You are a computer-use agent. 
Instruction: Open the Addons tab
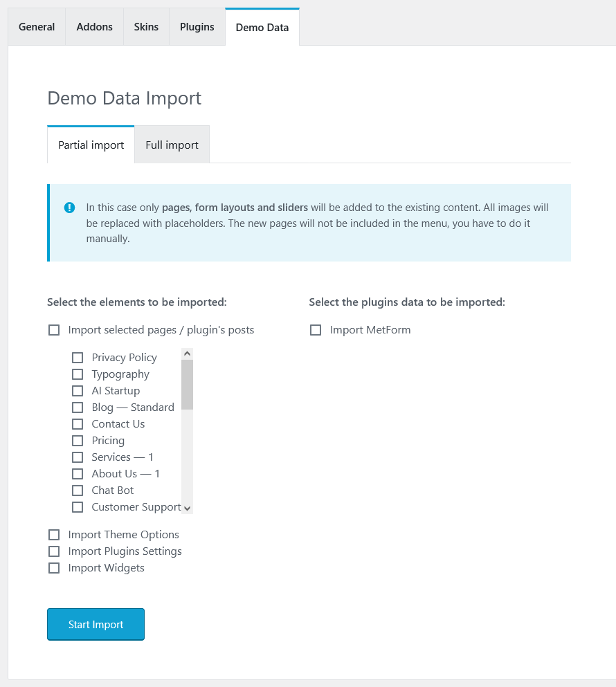pyautogui.click(x=94, y=27)
